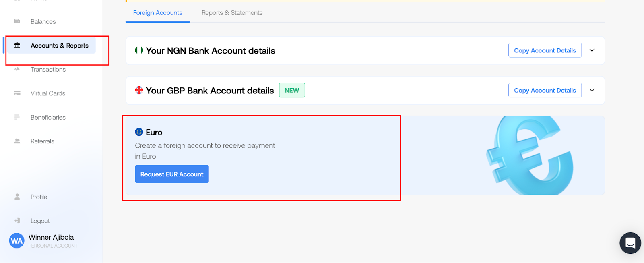The width and height of the screenshot is (644, 263).
Task: Click the Profile icon in sidebar
Action: click(x=17, y=197)
